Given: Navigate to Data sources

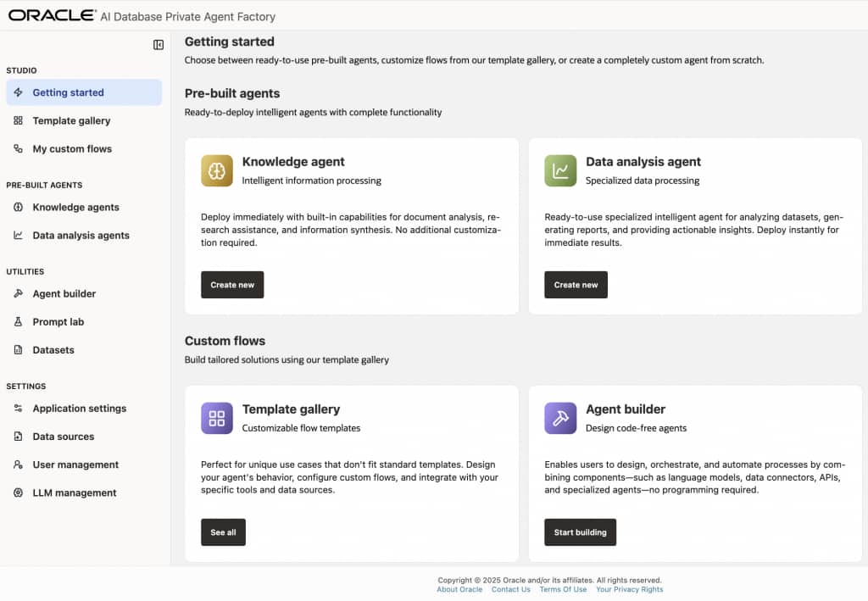Looking at the screenshot, I should click(x=64, y=437).
